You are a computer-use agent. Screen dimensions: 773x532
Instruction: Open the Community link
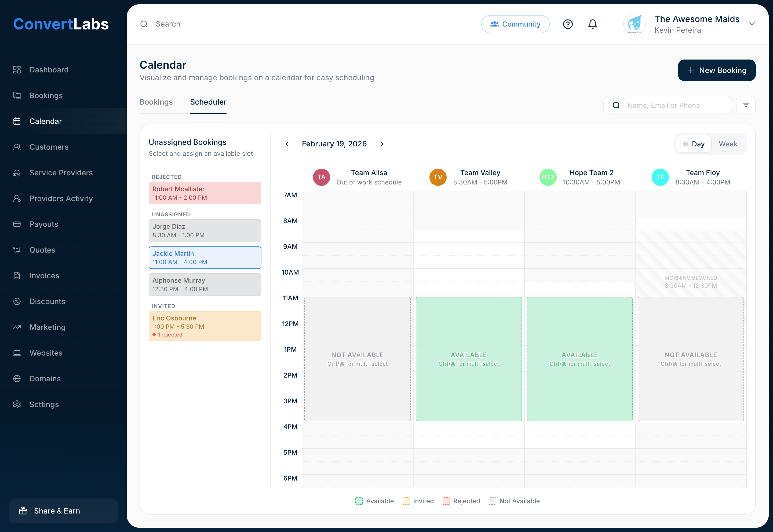coord(515,24)
